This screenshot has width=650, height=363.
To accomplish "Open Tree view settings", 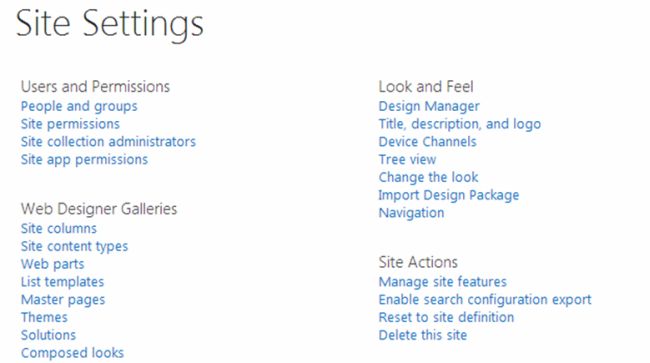I will point(407,160).
